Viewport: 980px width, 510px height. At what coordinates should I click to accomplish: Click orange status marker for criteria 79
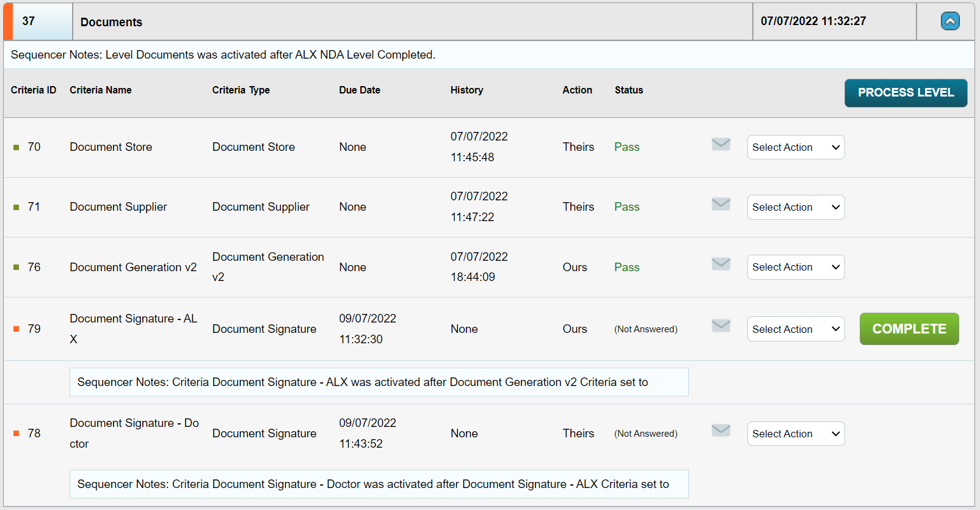(x=16, y=329)
